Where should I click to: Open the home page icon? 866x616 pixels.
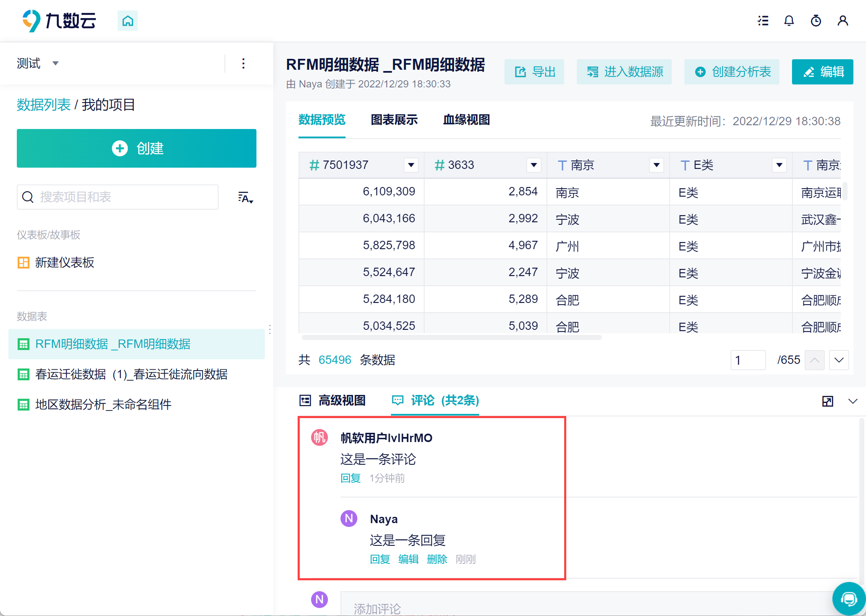(128, 21)
